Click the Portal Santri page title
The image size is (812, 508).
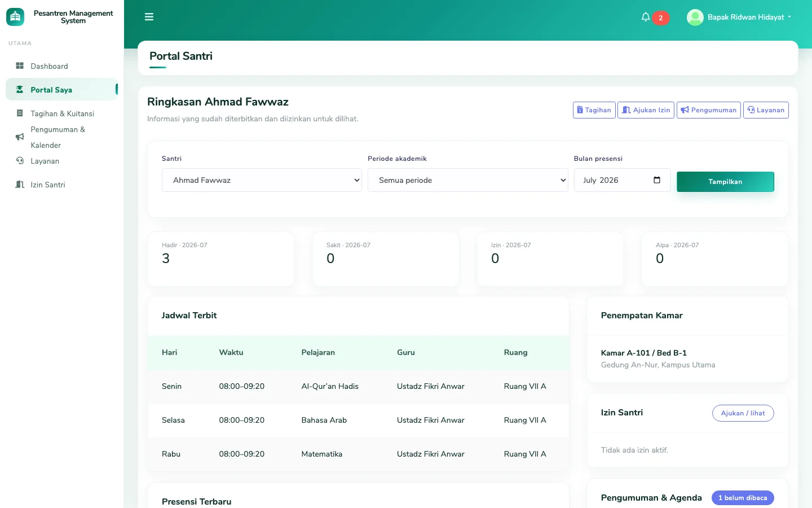181,56
